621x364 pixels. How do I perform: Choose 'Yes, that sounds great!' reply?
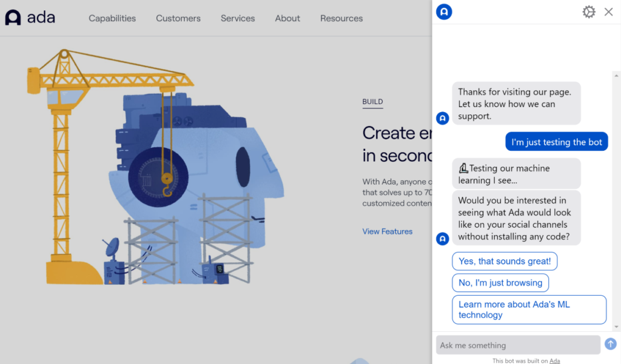[505, 261]
